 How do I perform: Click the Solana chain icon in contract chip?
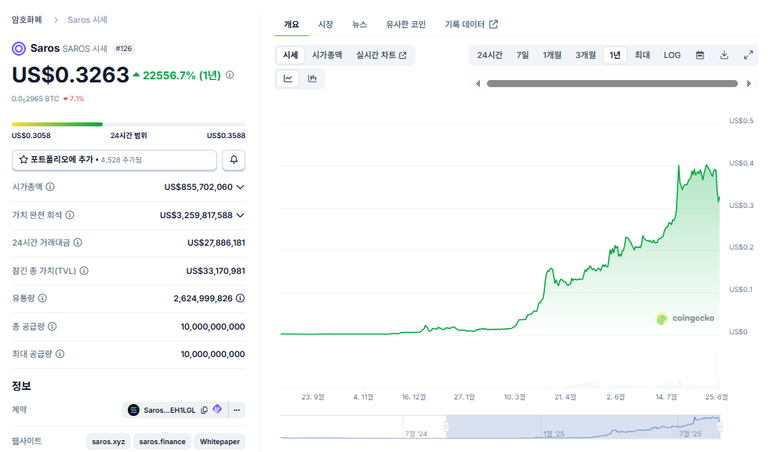(134, 410)
